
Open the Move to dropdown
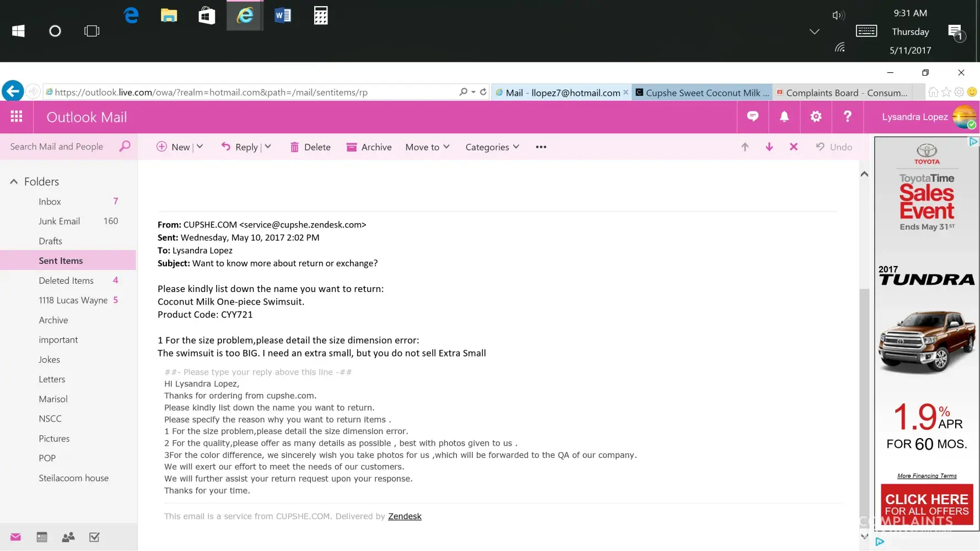(x=428, y=147)
